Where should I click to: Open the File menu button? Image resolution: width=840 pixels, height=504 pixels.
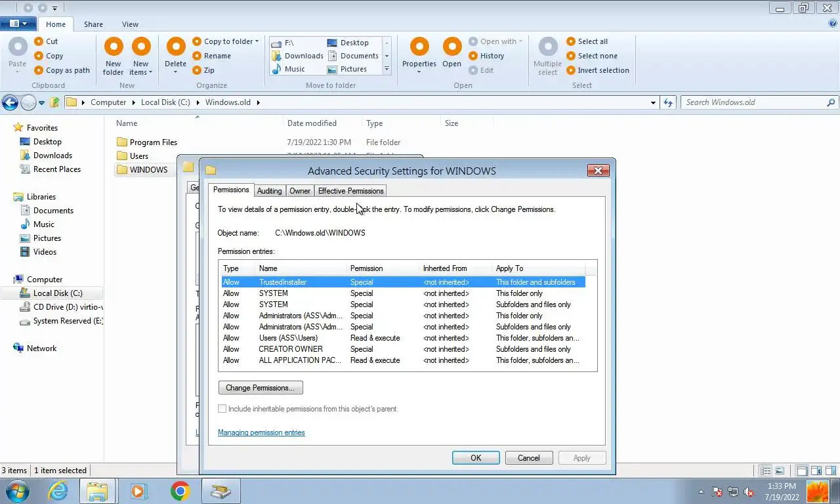[x=18, y=24]
